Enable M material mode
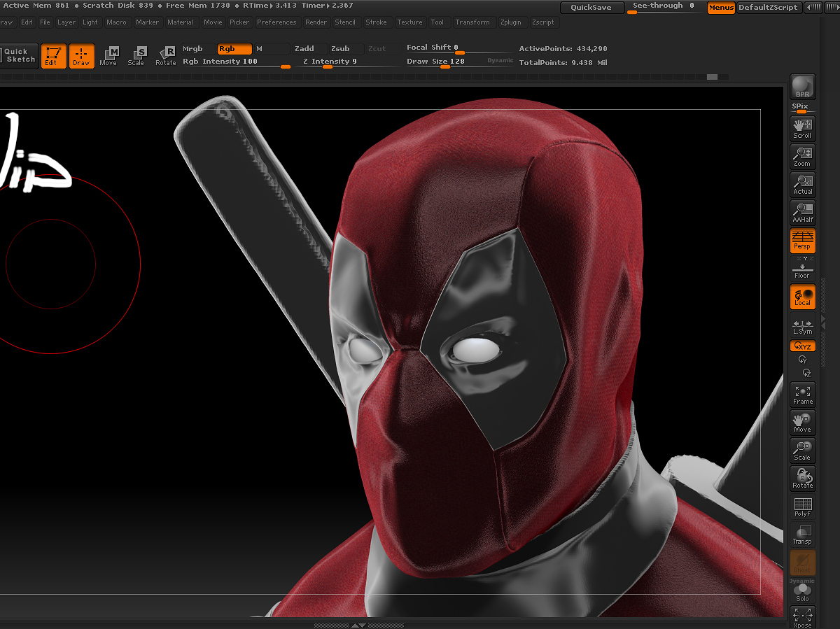The height and width of the screenshot is (629, 840). point(272,49)
